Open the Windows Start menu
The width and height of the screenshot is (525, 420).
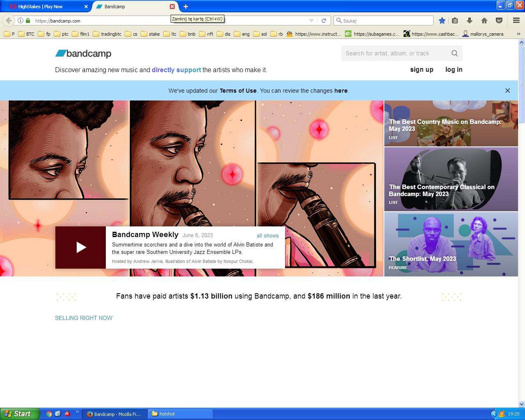click(20, 414)
